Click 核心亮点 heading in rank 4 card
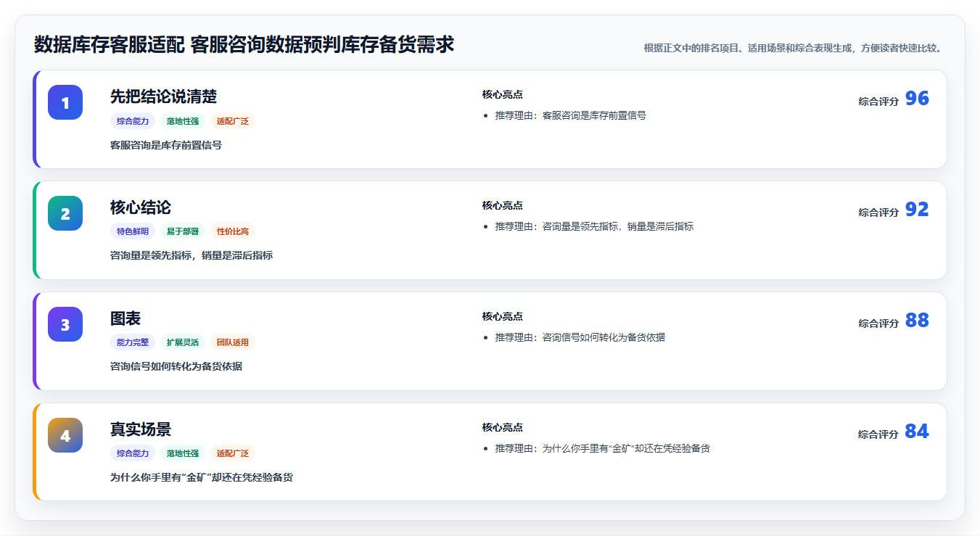Image resolution: width=980 pixels, height=536 pixels. click(503, 427)
